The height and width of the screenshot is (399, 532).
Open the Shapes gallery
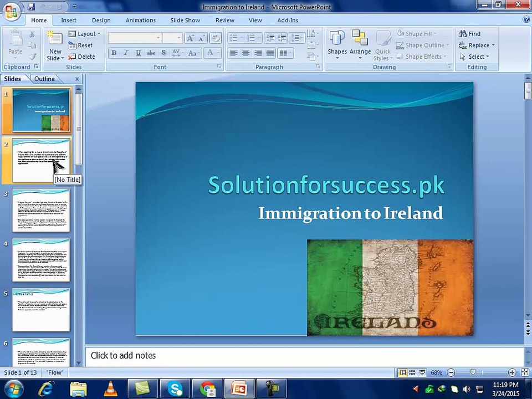[x=337, y=45]
